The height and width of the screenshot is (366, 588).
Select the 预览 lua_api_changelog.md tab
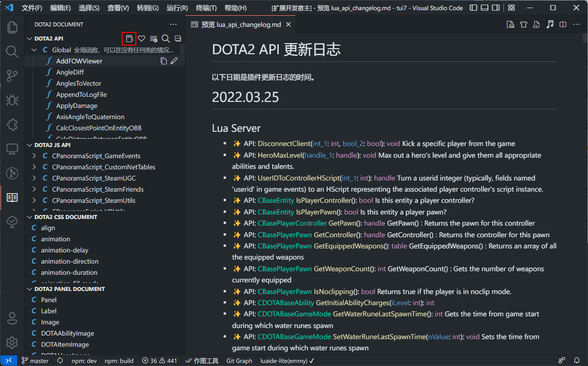pos(241,24)
